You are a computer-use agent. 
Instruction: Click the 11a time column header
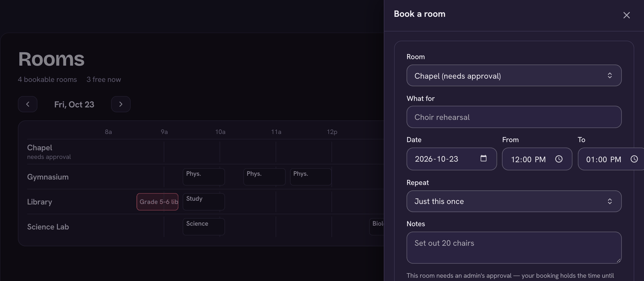276,132
